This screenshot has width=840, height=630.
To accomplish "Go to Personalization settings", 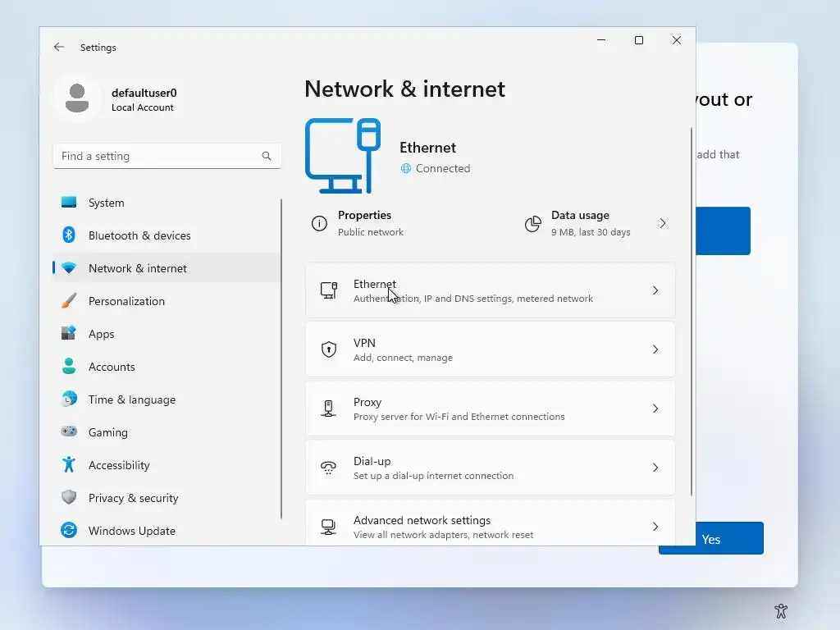I will [x=167, y=300].
